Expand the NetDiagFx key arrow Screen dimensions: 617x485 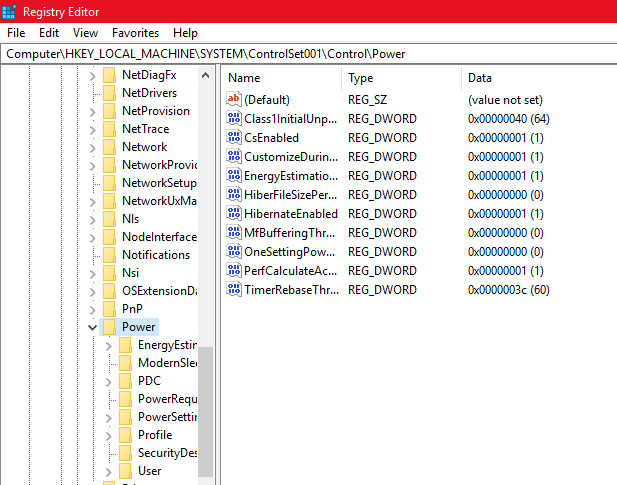coord(92,75)
